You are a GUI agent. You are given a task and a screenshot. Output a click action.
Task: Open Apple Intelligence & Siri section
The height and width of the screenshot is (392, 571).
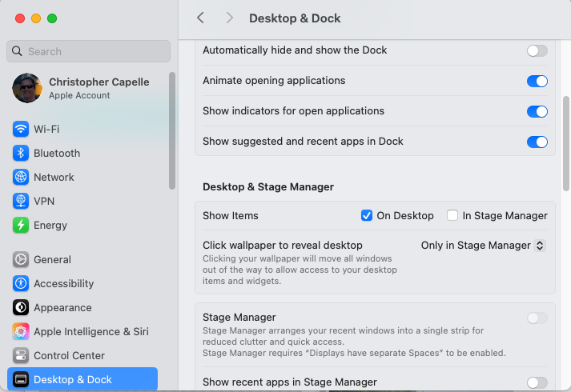tap(90, 331)
